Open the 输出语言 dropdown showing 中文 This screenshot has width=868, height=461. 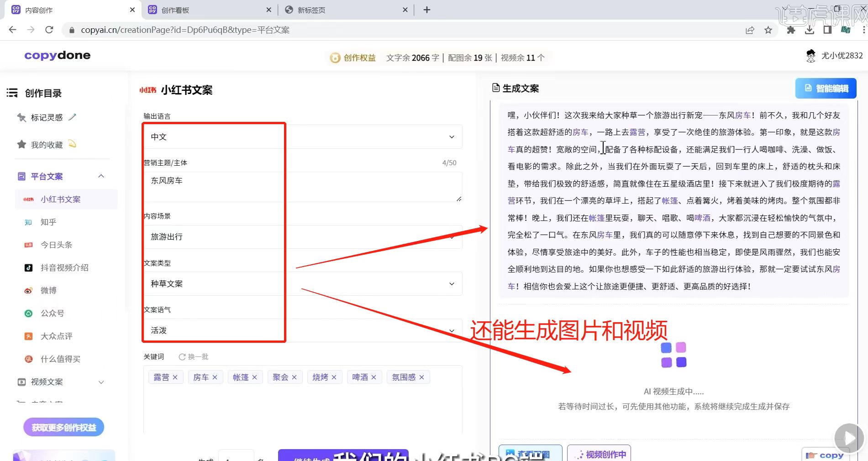click(303, 137)
